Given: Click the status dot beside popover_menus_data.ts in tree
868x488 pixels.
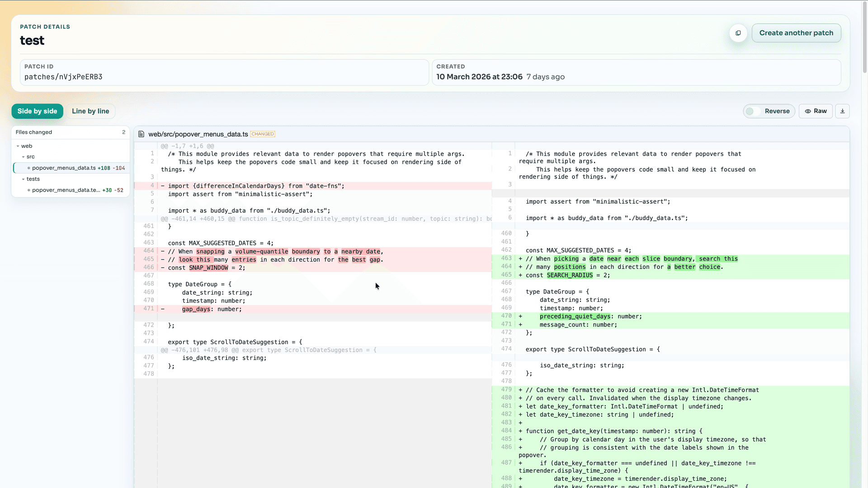Looking at the screenshot, I should point(28,168).
